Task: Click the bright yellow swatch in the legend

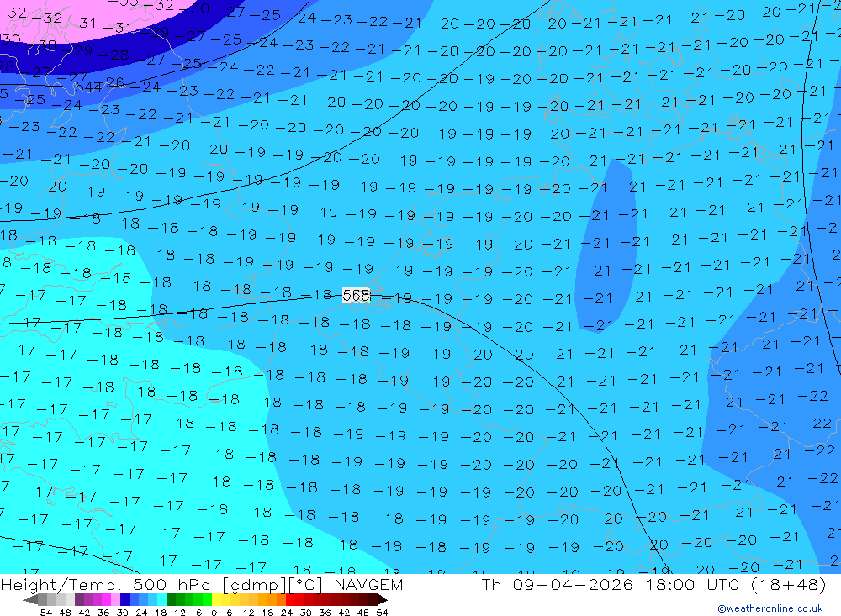Action: [216, 600]
